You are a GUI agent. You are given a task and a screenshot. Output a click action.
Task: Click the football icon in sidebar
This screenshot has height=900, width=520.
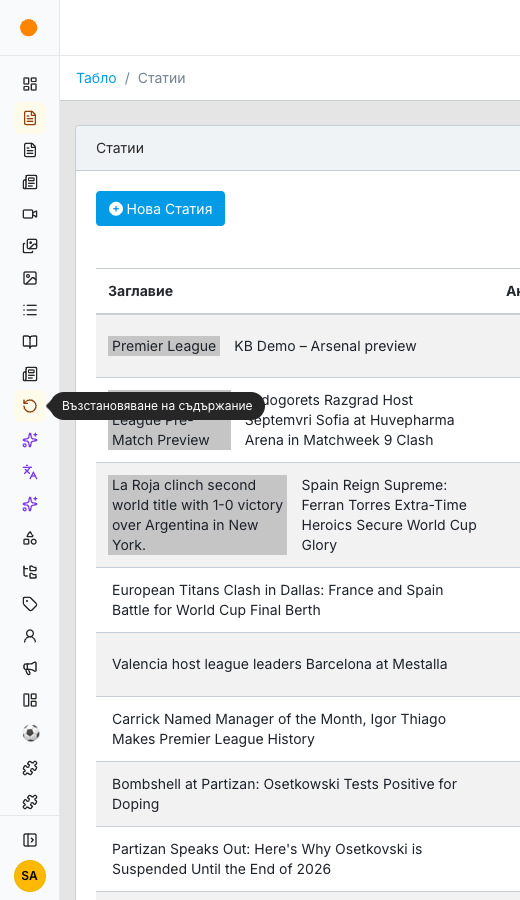tap(29, 733)
